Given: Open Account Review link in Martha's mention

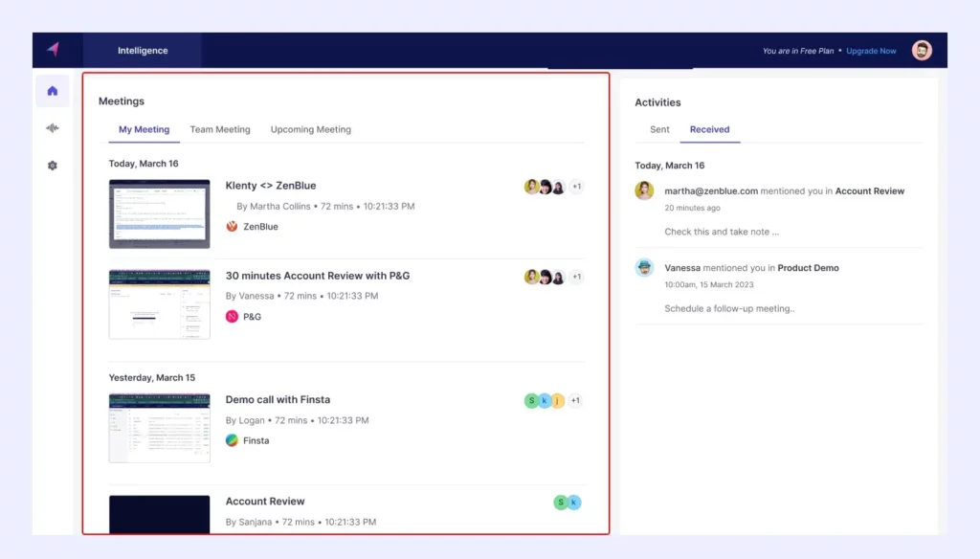Looking at the screenshot, I should (x=869, y=191).
